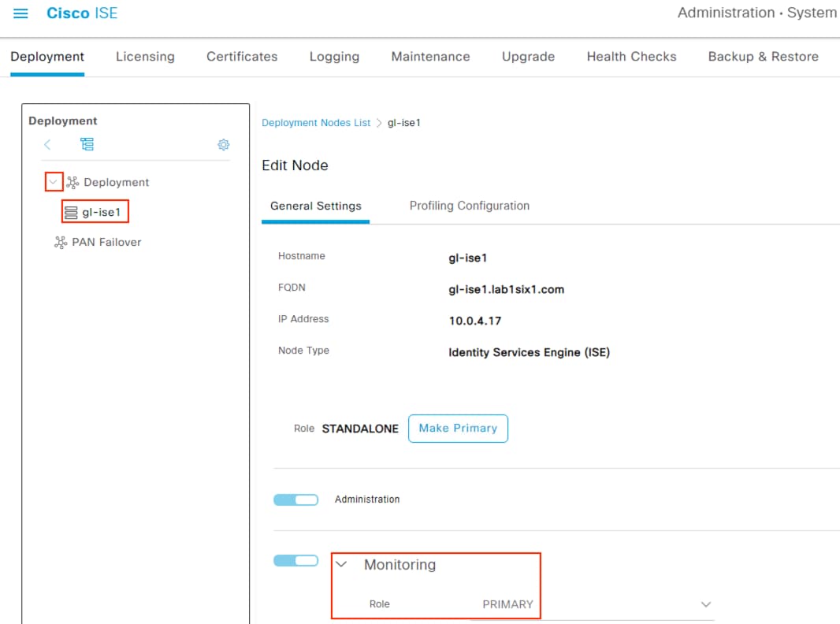Select the Maintenance tab
The height and width of the screenshot is (624, 840).
[x=431, y=57]
